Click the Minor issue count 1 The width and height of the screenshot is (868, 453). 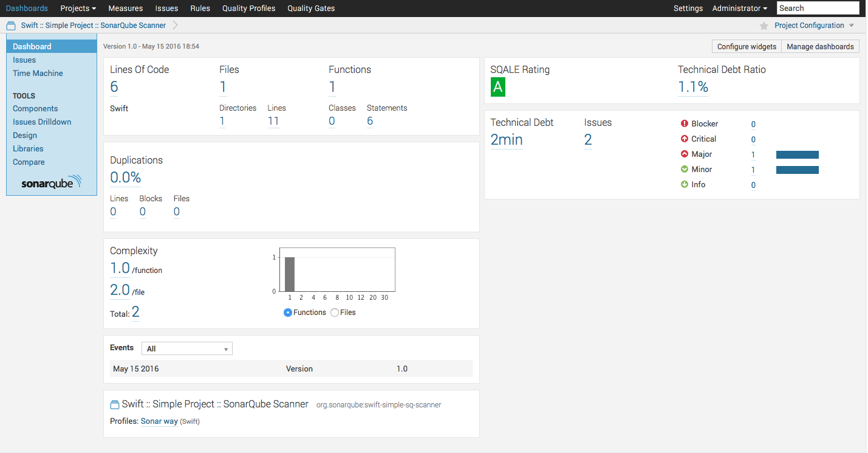pos(753,170)
